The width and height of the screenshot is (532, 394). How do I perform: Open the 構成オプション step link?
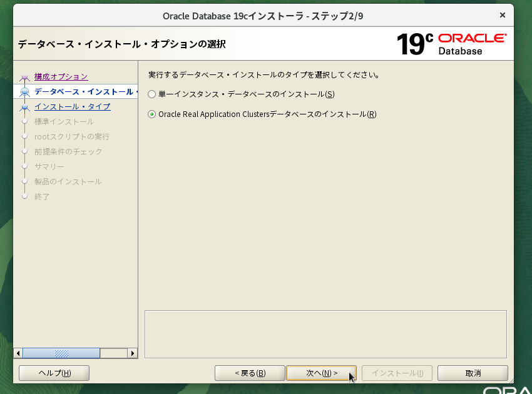click(61, 77)
